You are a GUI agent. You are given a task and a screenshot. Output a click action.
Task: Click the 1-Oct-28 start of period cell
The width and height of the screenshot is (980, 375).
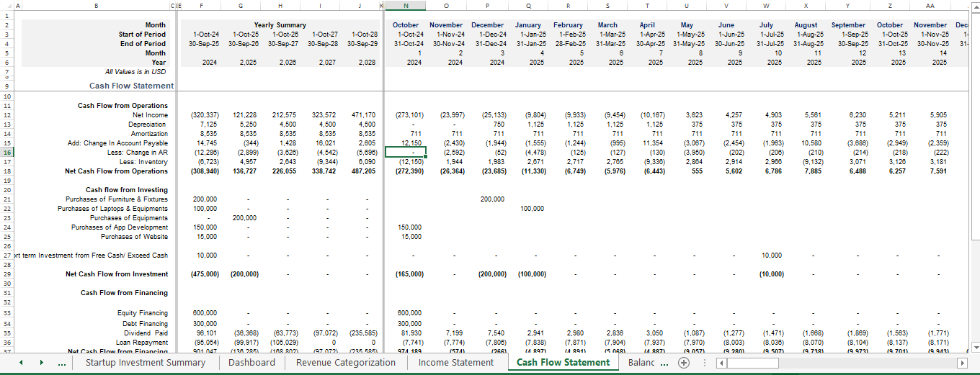[x=362, y=35]
